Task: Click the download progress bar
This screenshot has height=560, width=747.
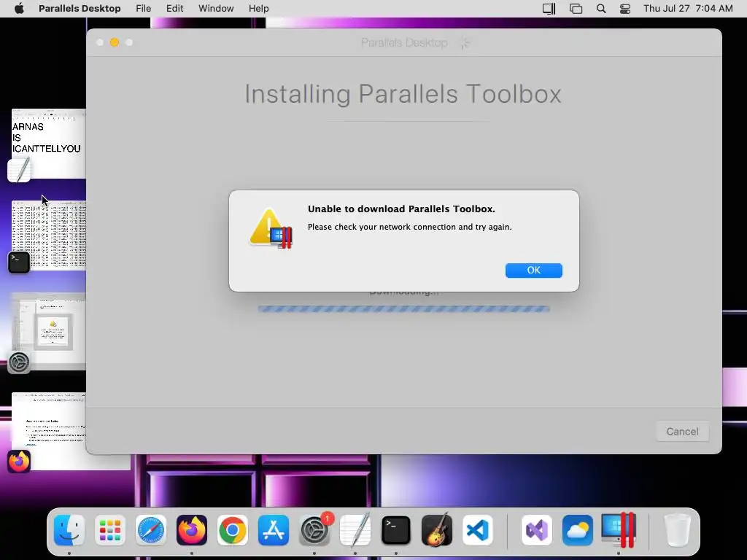Action: (x=404, y=309)
